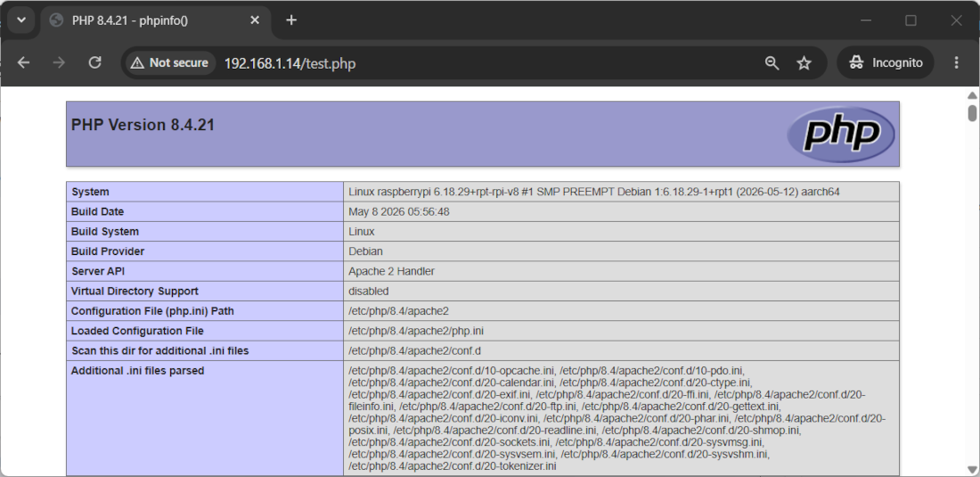Open the tab search dropdown arrow
The width and height of the screenshot is (980, 477).
(21, 20)
